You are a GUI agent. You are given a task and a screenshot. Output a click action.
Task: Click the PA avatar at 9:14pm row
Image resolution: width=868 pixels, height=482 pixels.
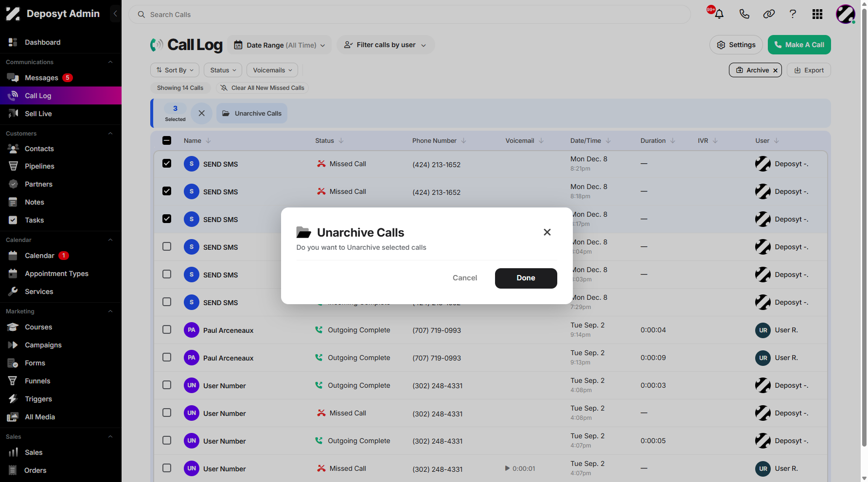[192, 330]
